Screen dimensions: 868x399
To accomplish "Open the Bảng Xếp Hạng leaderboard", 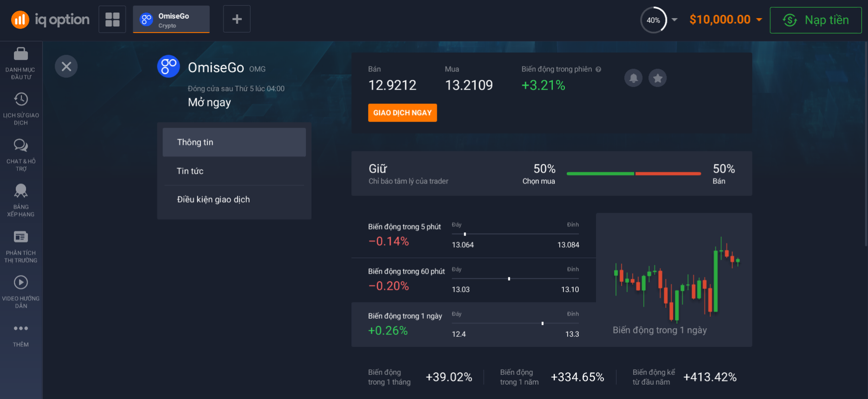I will [21, 191].
